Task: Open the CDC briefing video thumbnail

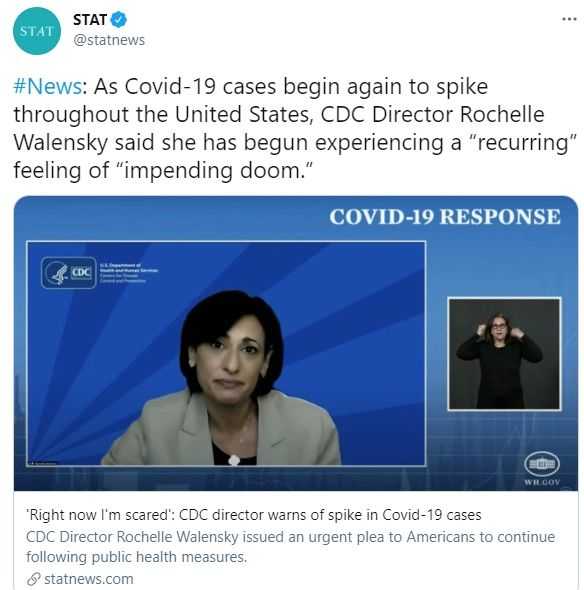Action: (296, 343)
